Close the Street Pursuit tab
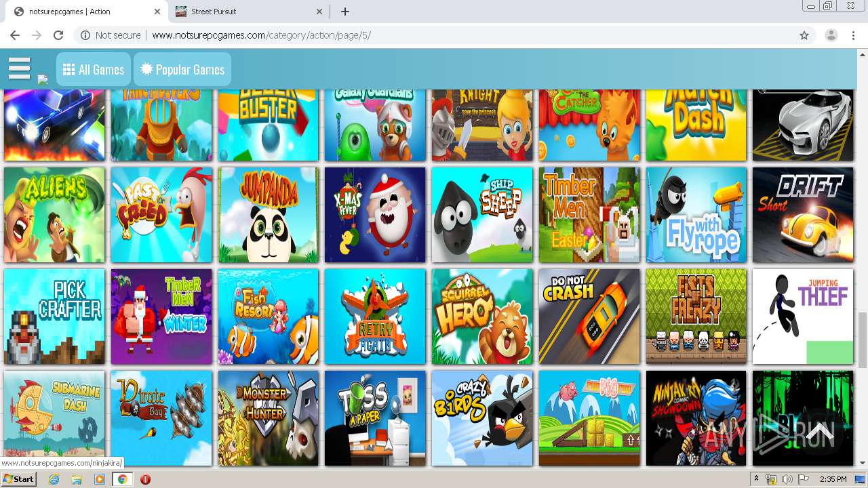Image resolution: width=868 pixels, height=488 pixels. click(x=319, y=12)
